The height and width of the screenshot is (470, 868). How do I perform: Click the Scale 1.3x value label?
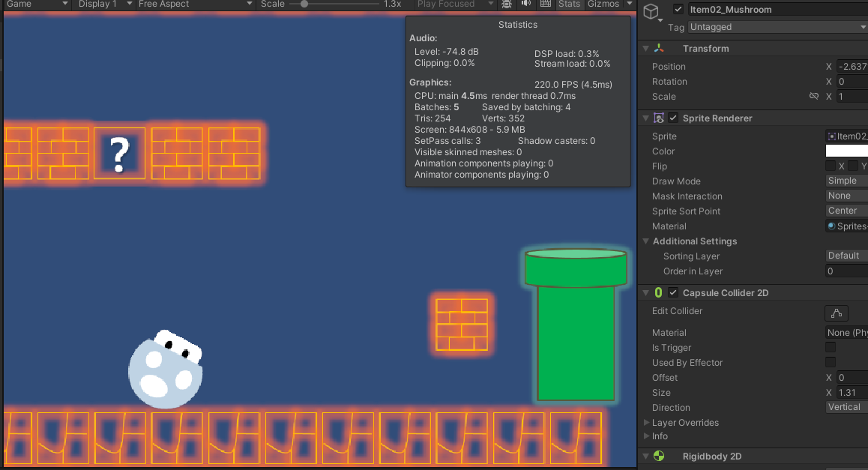click(393, 4)
